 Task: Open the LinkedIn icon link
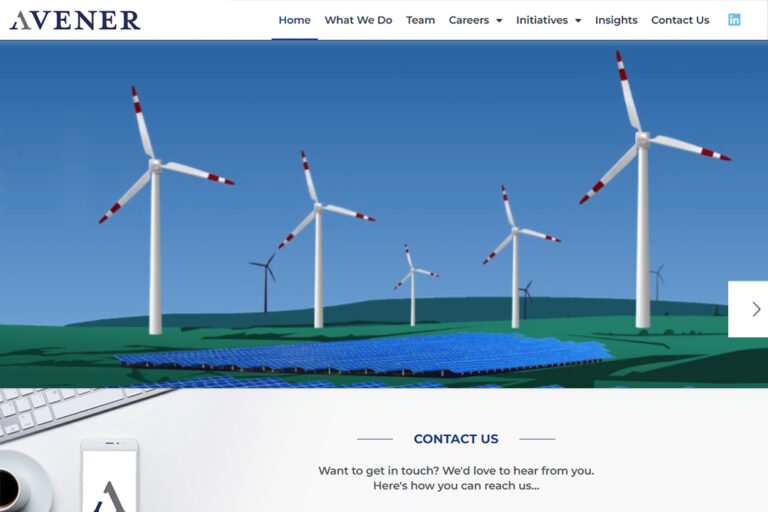pos(734,20)
